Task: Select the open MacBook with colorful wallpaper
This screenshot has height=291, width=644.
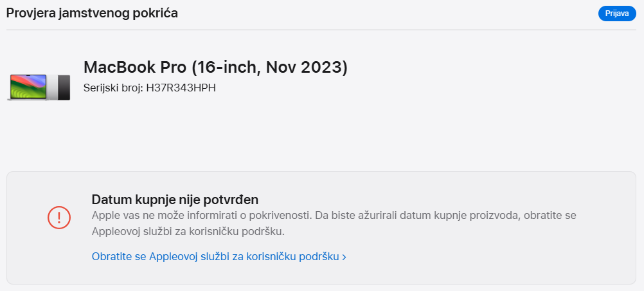Action: tap(29, 87)
